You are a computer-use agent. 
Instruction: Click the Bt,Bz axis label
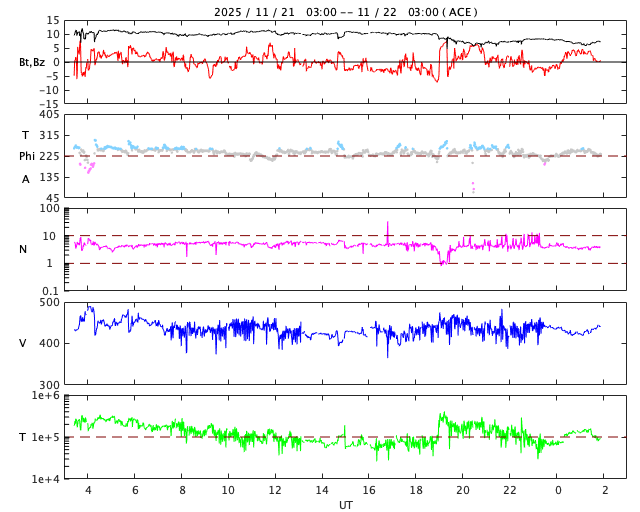(x=32, y=62)
